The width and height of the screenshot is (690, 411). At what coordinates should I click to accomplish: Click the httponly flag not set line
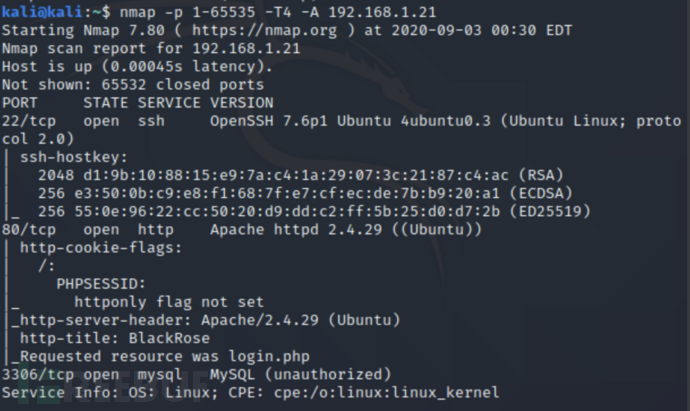click(x=169, y=302)
